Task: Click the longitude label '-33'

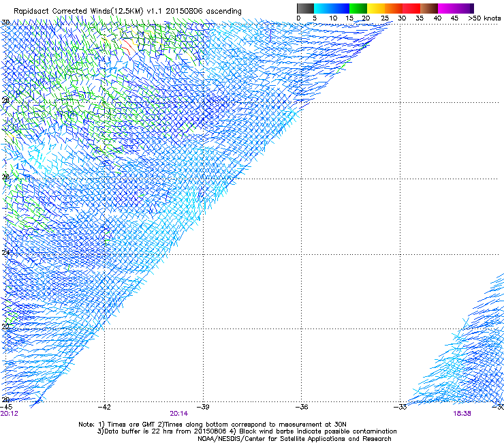Action: click(x=400, y=407)
